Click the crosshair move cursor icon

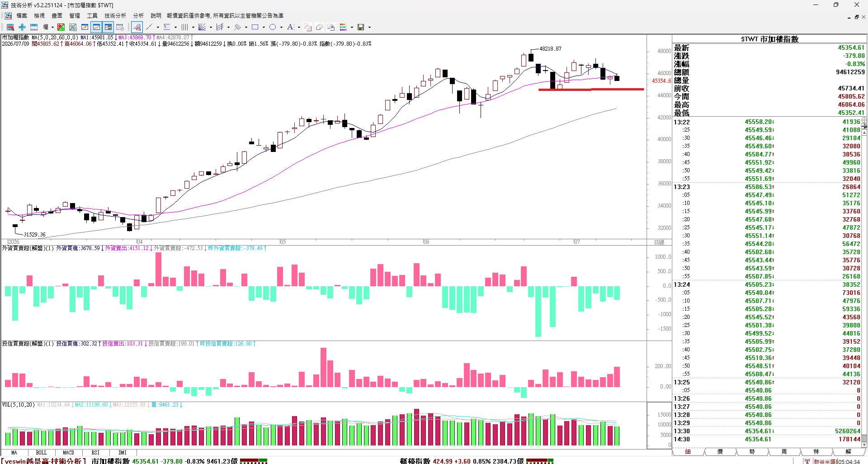coord(22,27)
